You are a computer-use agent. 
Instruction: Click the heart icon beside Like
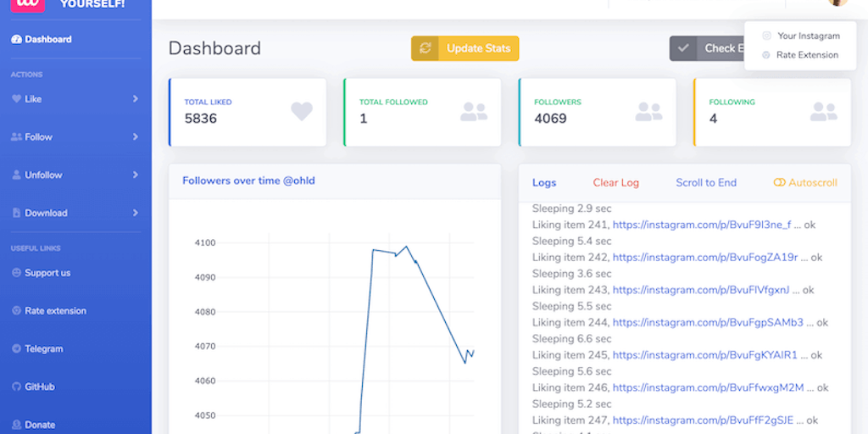point(16,98)
